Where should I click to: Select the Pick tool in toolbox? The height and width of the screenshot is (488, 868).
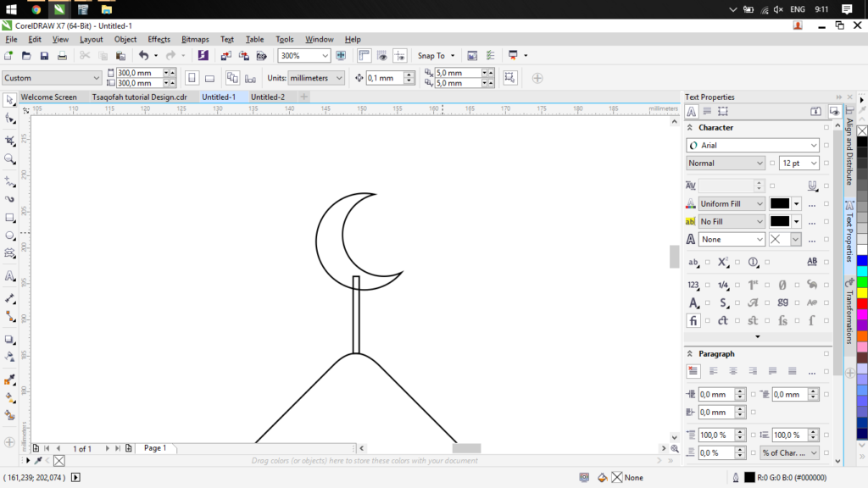point(10,99)
